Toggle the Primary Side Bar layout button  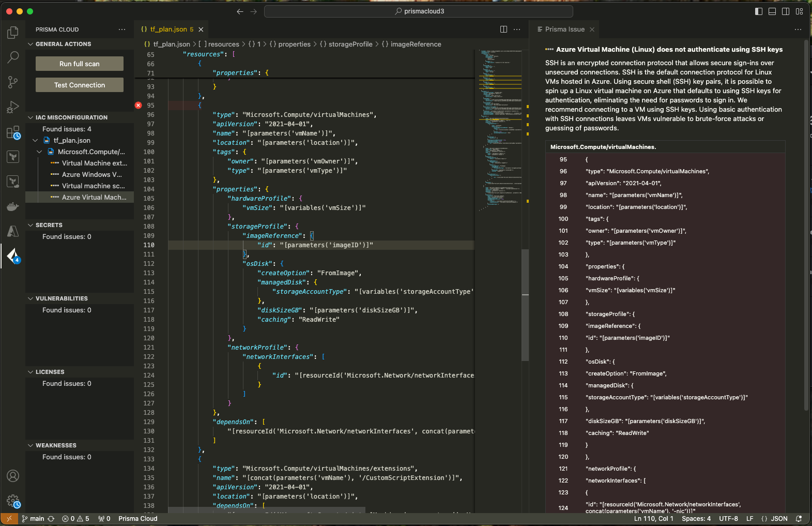(759, 11)
